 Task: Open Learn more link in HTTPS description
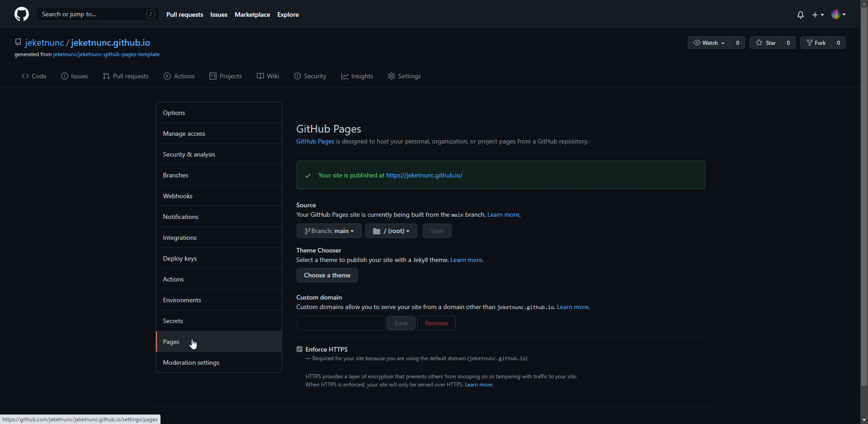click(478, 385)
